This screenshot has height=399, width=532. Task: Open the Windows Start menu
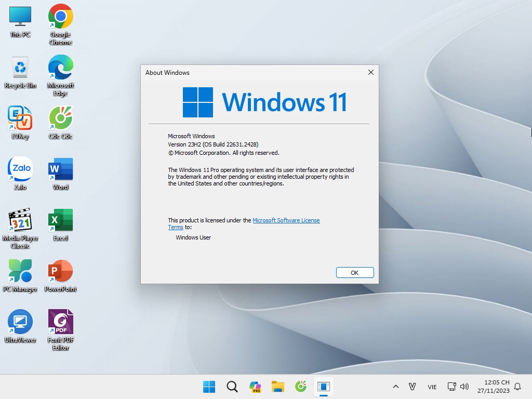[x=209, y=387]
